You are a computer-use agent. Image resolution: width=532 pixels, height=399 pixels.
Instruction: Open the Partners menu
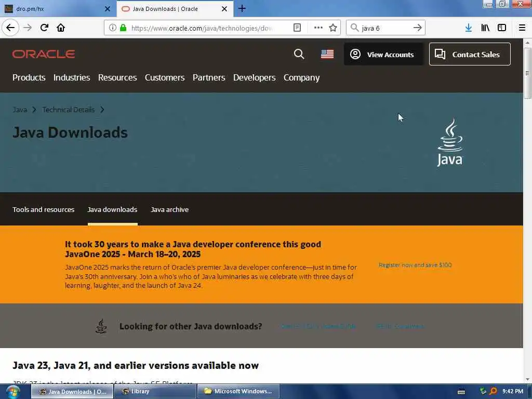[209, 78]
